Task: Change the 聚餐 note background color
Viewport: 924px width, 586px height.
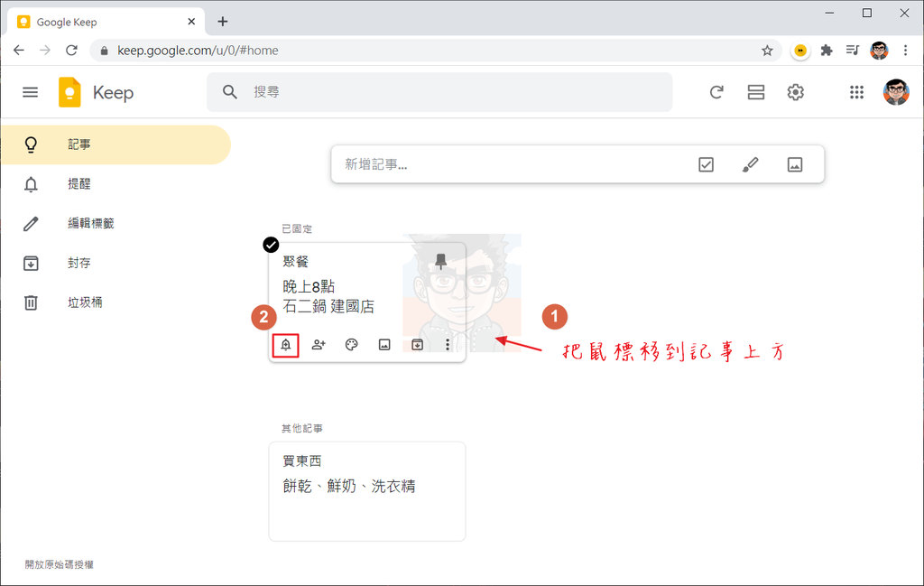Action: (352, 345)
